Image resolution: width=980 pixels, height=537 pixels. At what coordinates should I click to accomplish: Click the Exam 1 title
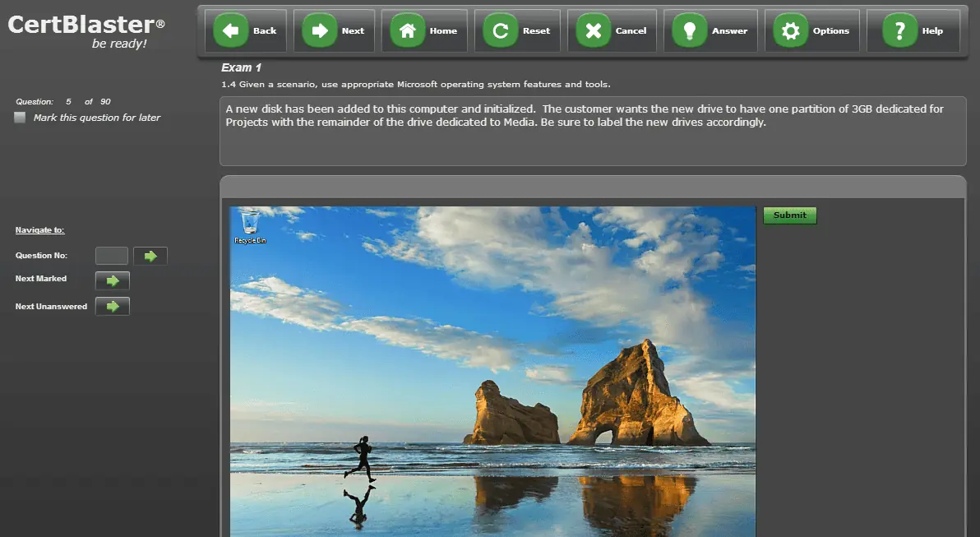(x=241, y=67)
